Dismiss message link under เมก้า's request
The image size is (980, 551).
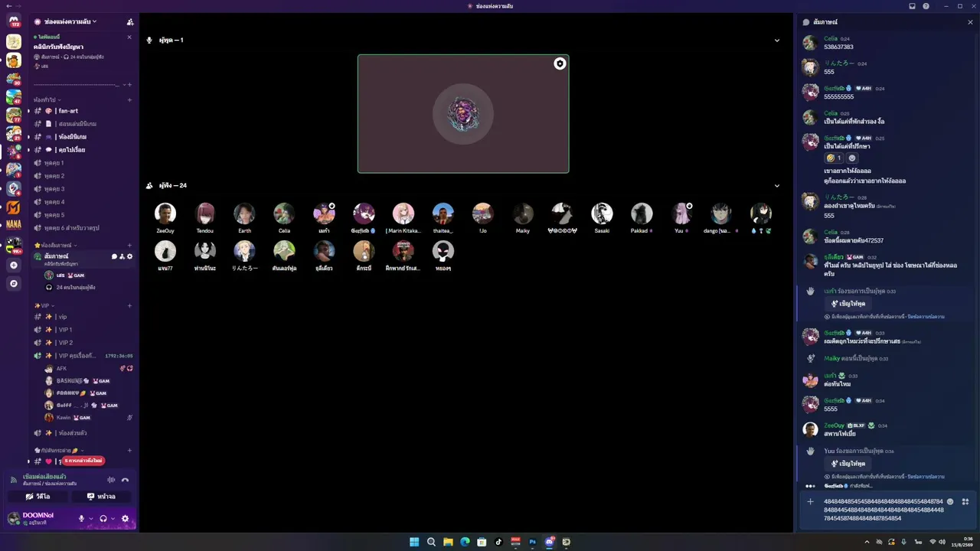click(x=926, y=317)
